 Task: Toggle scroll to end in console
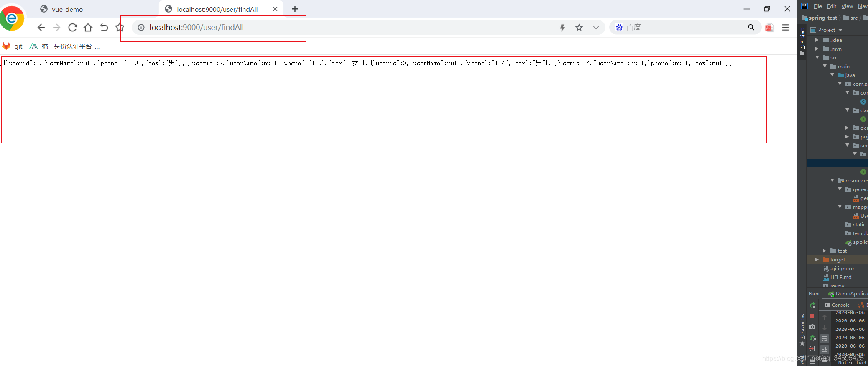(x=825, y=349)
